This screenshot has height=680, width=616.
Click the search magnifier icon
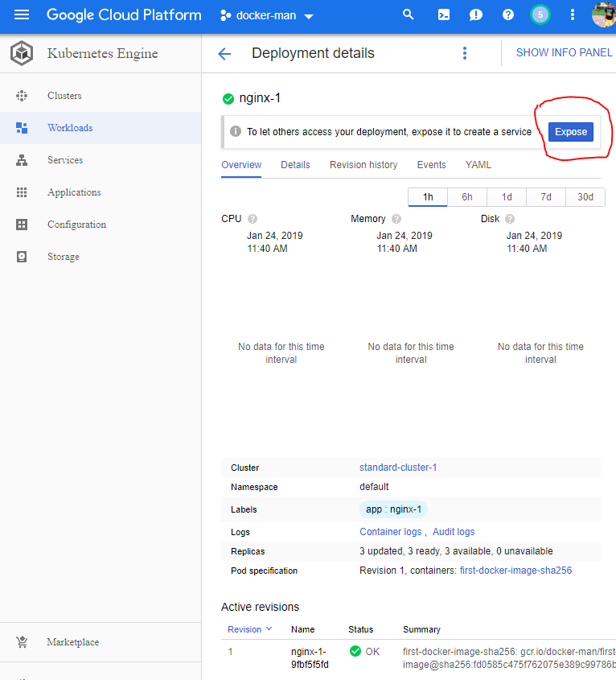[x=409, y=15]
